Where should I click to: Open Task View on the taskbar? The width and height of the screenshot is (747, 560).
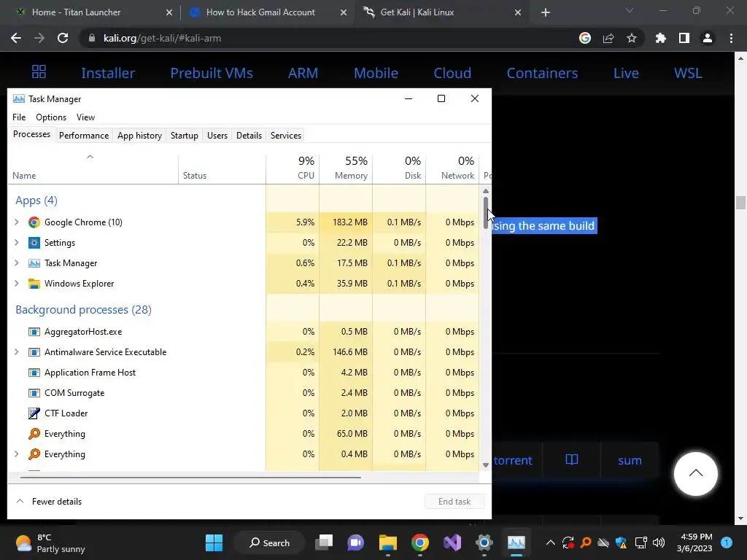click(x=324, y=542)
